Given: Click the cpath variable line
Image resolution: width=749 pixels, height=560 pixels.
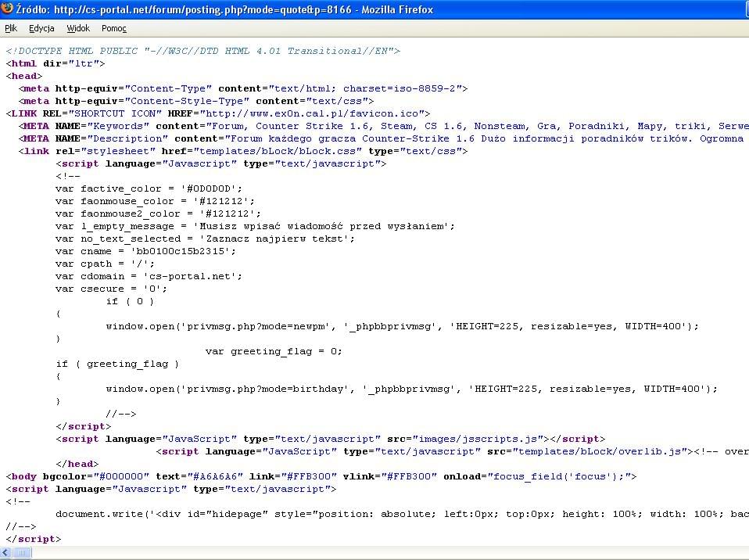Looking at the screenshot, I should (x=105, y=264).
